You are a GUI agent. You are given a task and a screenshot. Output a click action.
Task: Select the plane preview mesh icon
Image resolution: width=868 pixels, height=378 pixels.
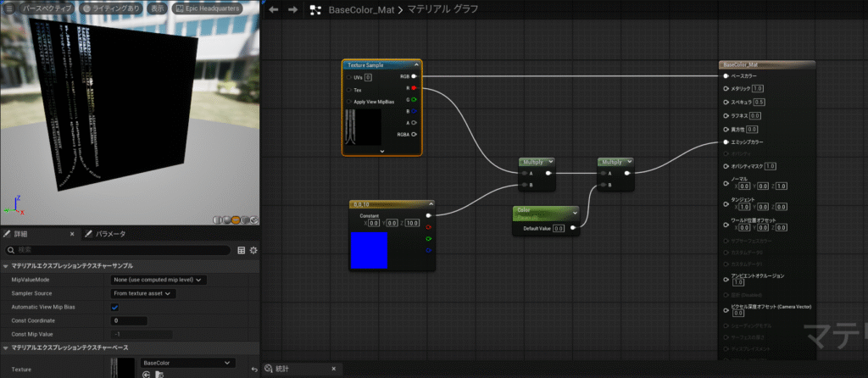pos(236,220)
